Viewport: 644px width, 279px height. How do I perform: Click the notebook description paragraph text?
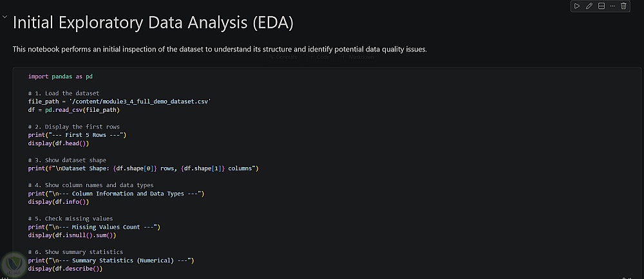pos(220,50)
